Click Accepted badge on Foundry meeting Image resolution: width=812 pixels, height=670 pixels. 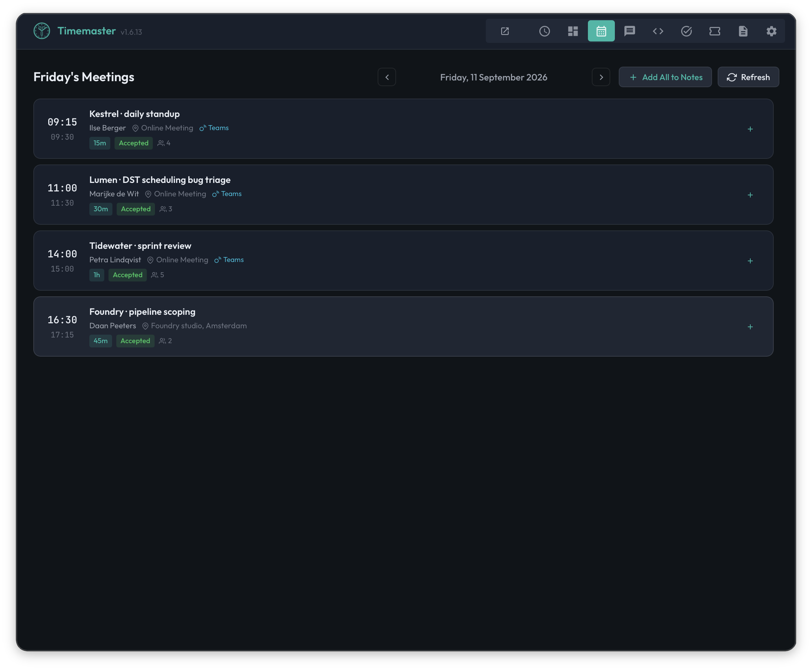pyautogui.click(x=135, y=341)
